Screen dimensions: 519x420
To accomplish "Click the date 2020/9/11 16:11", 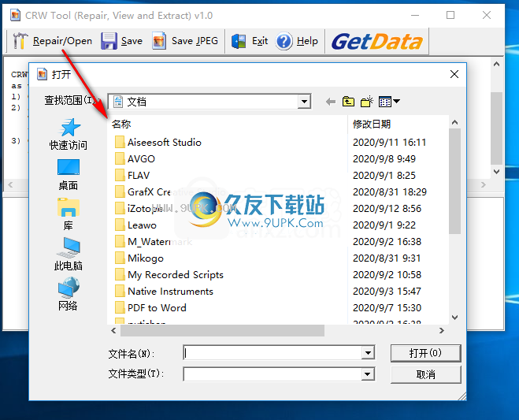I will [x=389, y=143].
